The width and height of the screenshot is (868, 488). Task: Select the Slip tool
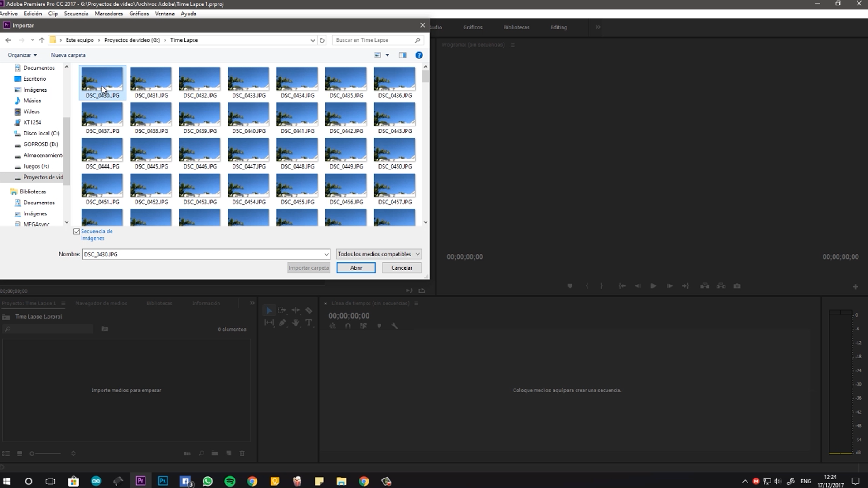[269, 323]
